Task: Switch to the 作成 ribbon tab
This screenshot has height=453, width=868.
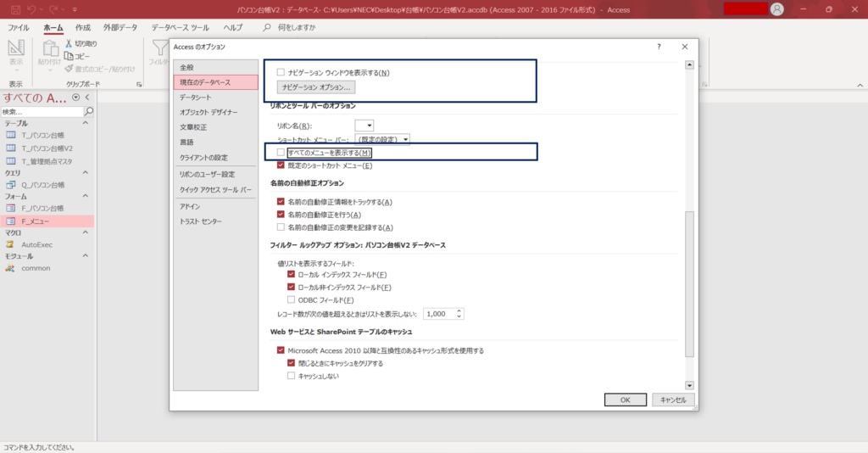Action: [x=83, y=27]
